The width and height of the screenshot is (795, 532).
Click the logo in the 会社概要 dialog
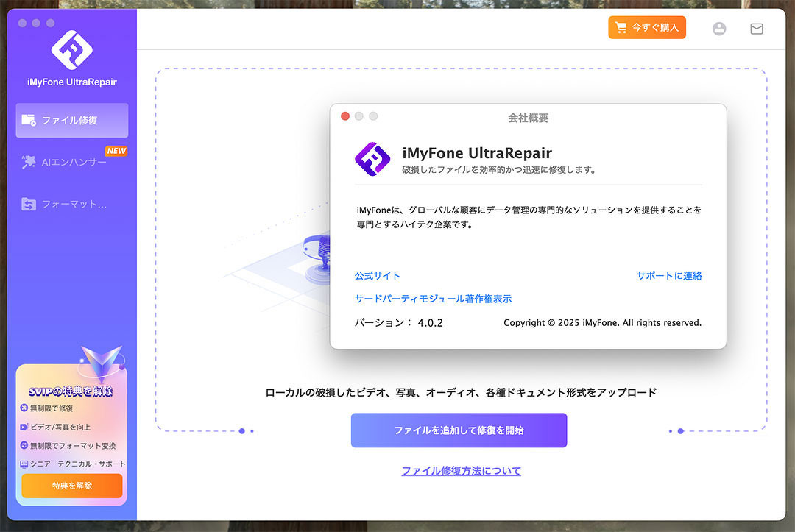372,160
